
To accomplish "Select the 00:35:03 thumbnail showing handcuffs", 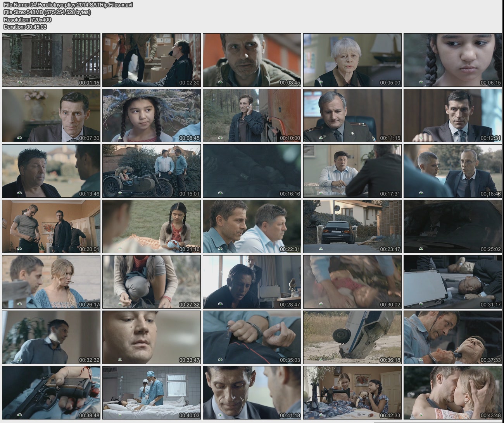I will tap(252, 337).
